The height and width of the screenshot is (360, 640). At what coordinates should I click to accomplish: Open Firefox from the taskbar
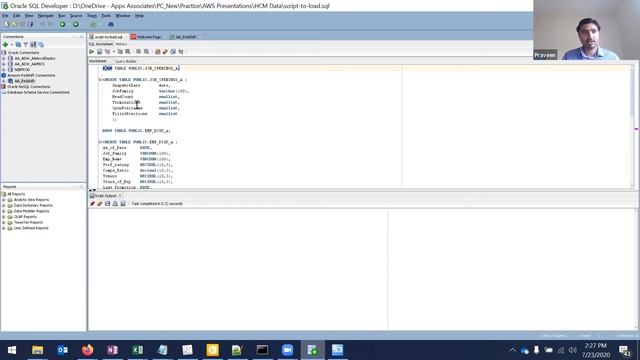coord(87,350)
